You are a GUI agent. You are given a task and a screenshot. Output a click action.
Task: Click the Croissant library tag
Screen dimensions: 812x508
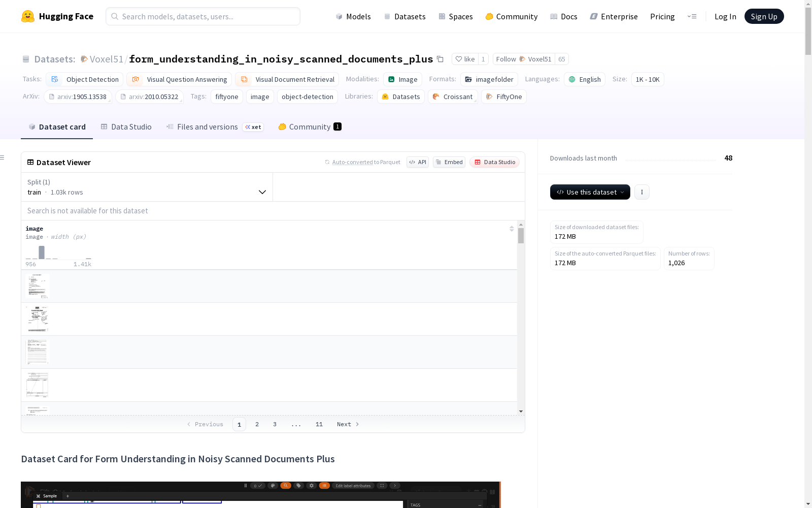(453, 97)
